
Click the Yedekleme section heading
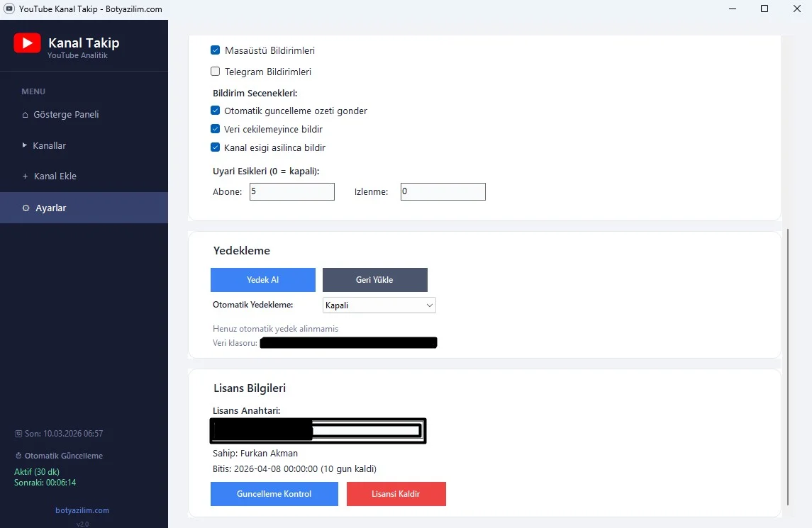pyautogui.click(x=242, y=251)
